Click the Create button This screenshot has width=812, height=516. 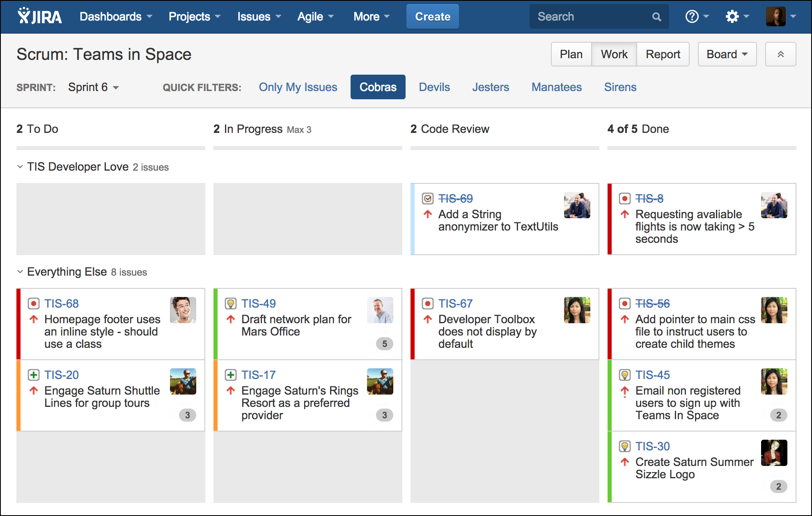pos(432,16)
